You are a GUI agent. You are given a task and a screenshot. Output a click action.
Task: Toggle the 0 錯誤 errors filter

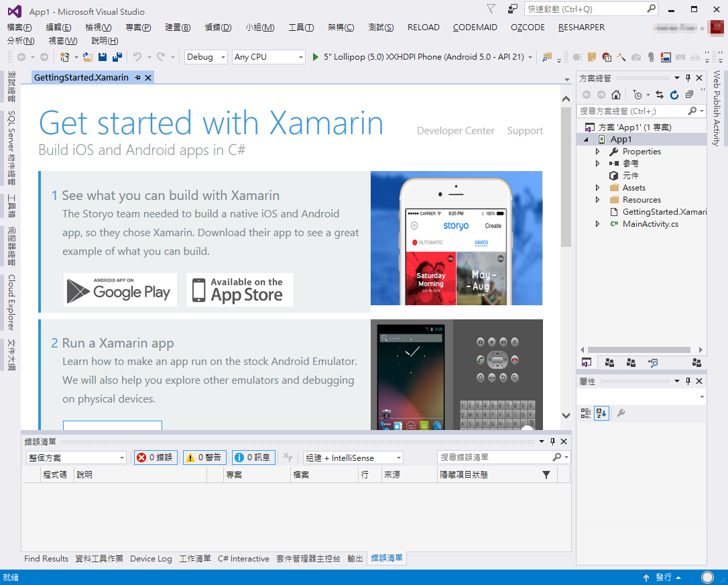point(156,458)
